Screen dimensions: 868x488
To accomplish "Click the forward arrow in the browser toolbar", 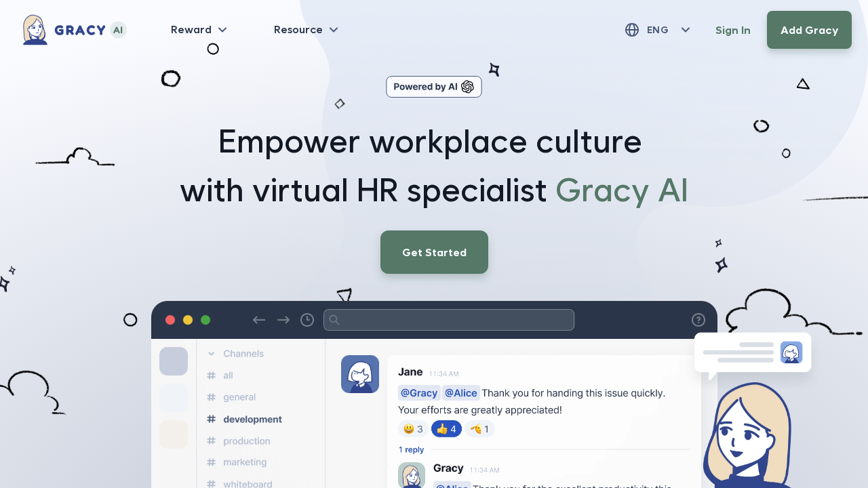I will [x=283, y=319].
